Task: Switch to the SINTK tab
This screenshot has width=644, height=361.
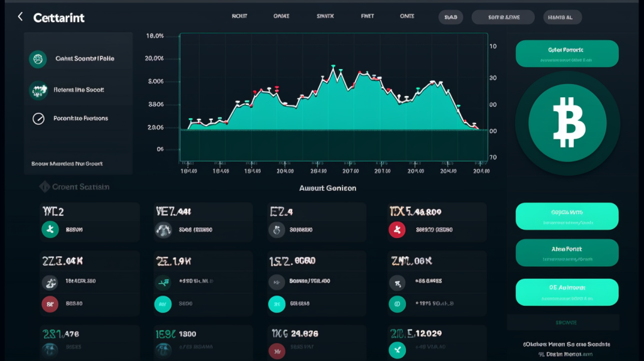Action: click(325, 17)
